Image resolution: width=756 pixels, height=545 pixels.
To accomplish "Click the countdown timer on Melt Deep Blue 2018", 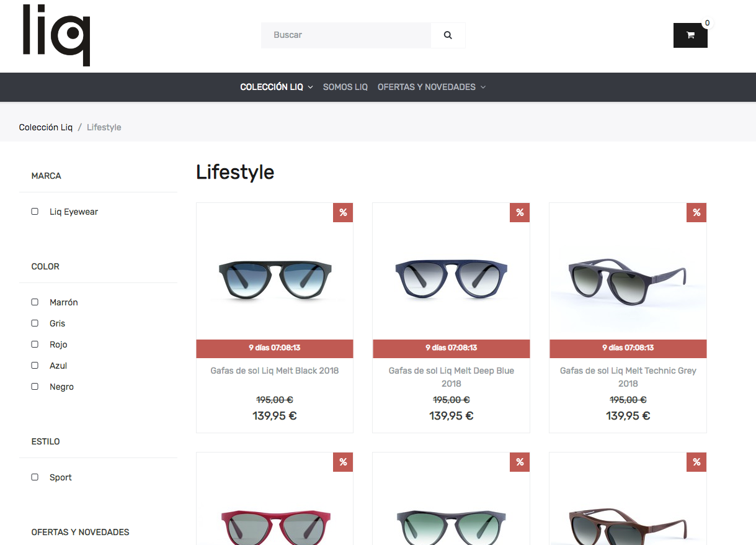I will 451,348.
